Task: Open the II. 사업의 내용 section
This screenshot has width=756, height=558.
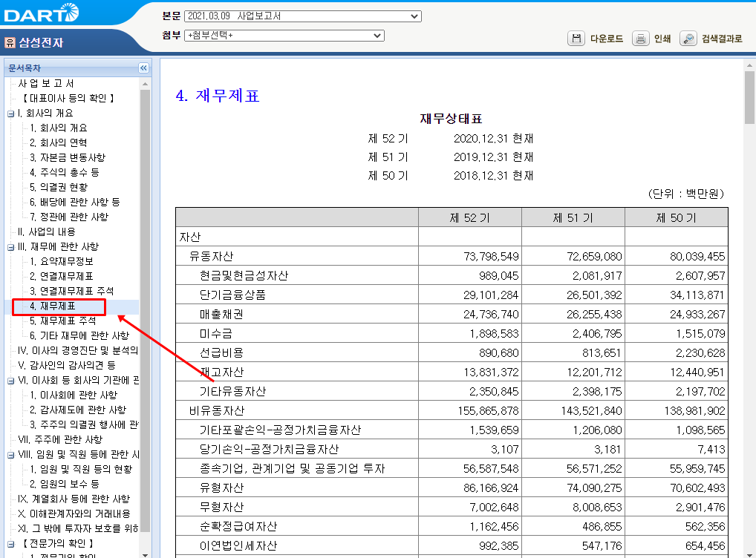Action: click(46, 232)
